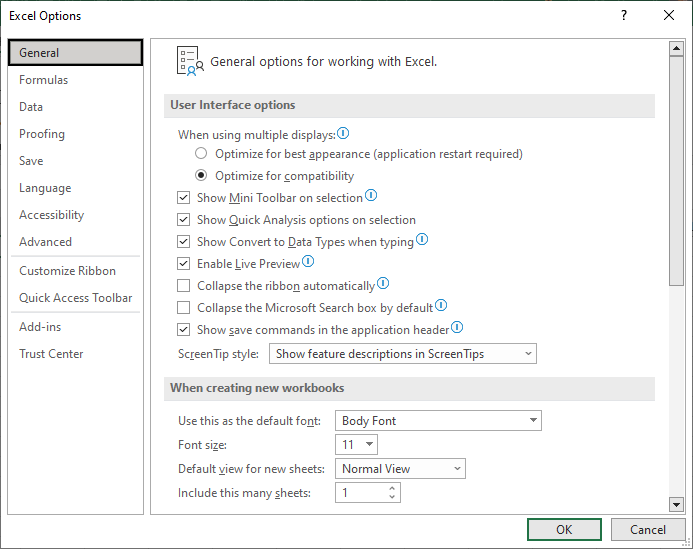693x549 pixels.
Task: Click info icon next to Mini Toolbar option
Action: [x=371, y=195]
